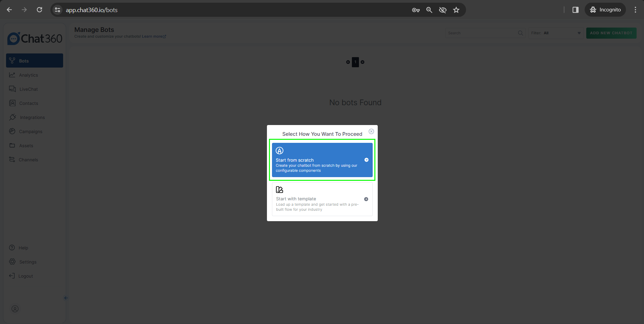Click the zoom magnifier icon in address bar
Image resolution: width=644 pixels, height=324 pixels.
(x=429, y=10)
